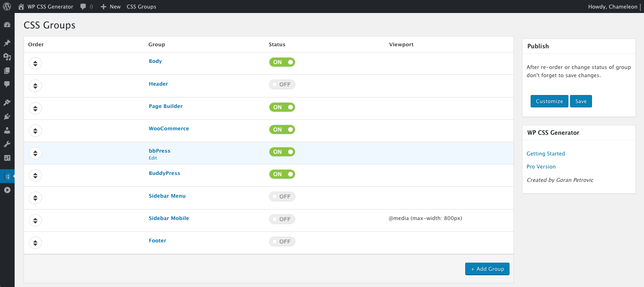The width and height of the screenshot is (644, 287).
Task: Click the reorder arrows for Body row
Action: point(35,63)
